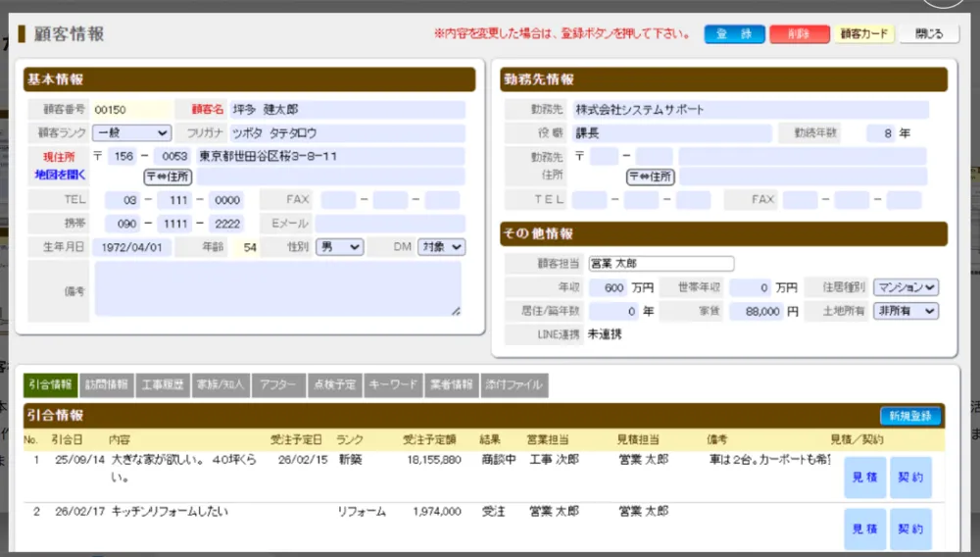Screen dimensions: 980x557
Task: Click the フリガナ field ツボタ タテタロウ
Action: pos(348,132)
